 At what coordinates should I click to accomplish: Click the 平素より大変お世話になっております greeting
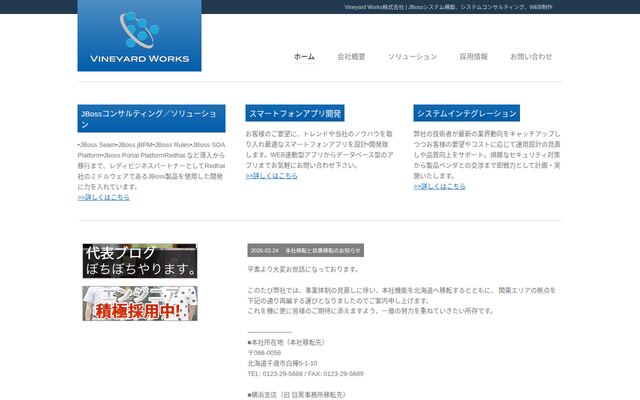pyautogui.click(x=304, y=269)
